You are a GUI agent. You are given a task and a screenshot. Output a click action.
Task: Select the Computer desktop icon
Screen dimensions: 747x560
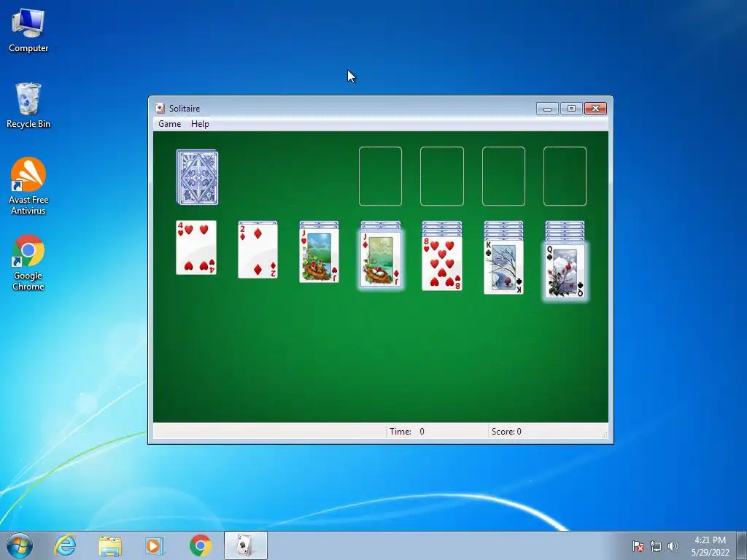pos(28,31)
